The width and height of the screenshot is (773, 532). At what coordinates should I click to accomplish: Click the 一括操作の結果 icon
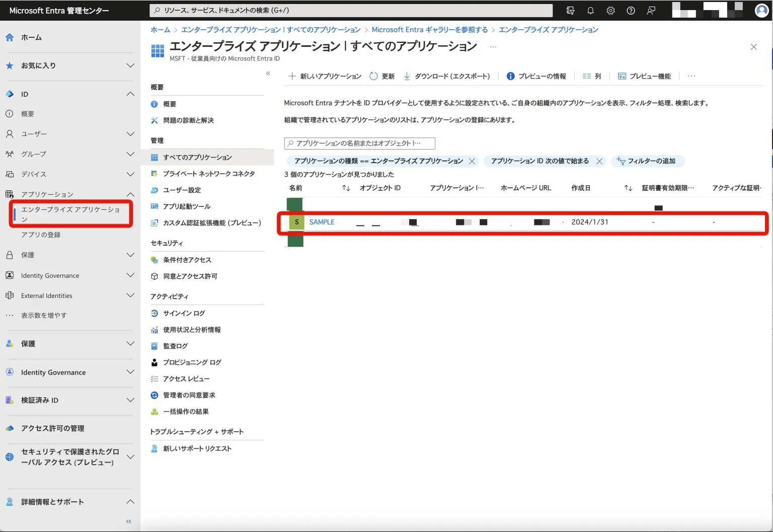154,412
